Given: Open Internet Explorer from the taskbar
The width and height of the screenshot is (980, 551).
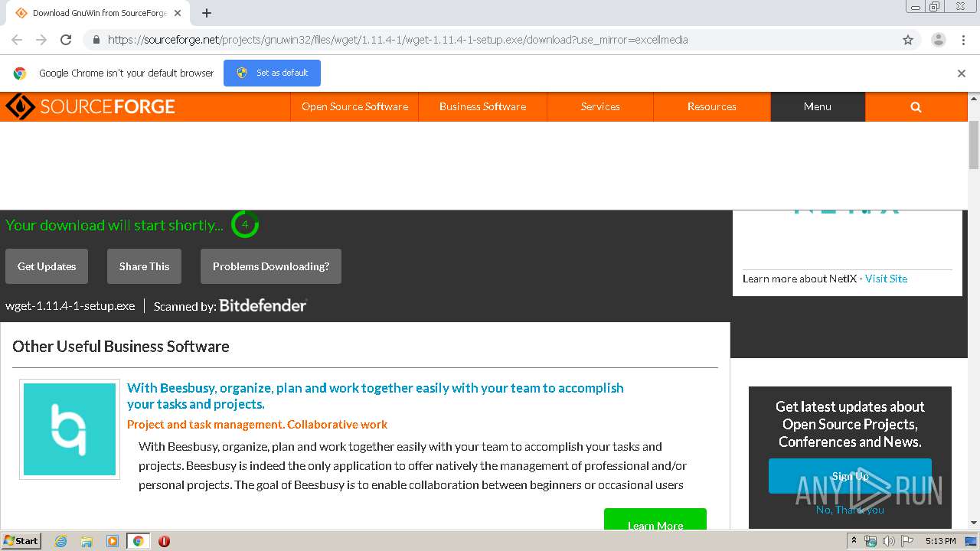Looking at the screenshot, I should click(x=60, y=541).
